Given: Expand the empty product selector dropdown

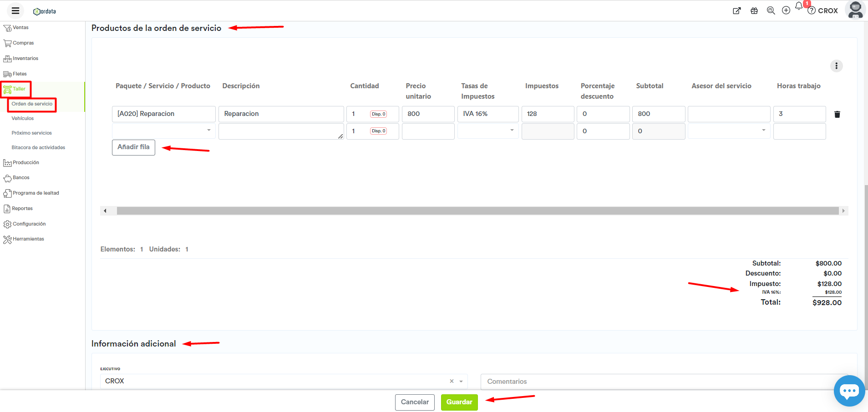Looking at the screenshot, I should click(x=163, y=131).
